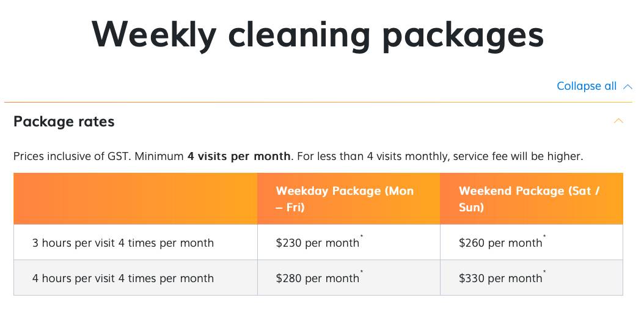Click the $330 per month price
The width and height of the screenshot is (644, 309).
click(500, 278)
